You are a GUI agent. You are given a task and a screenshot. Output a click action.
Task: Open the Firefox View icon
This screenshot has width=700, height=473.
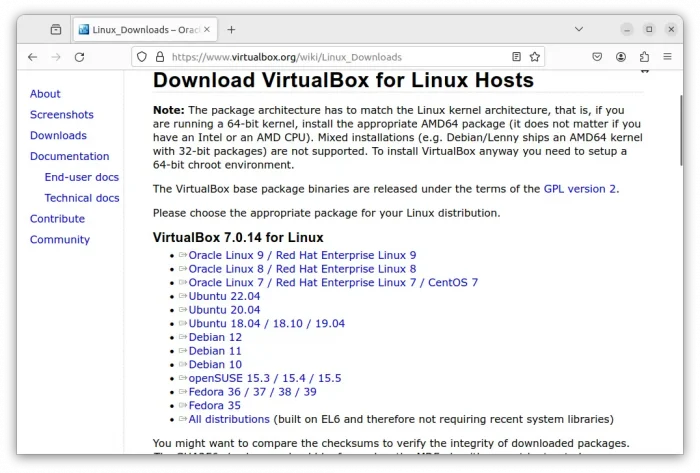(56, 30)
